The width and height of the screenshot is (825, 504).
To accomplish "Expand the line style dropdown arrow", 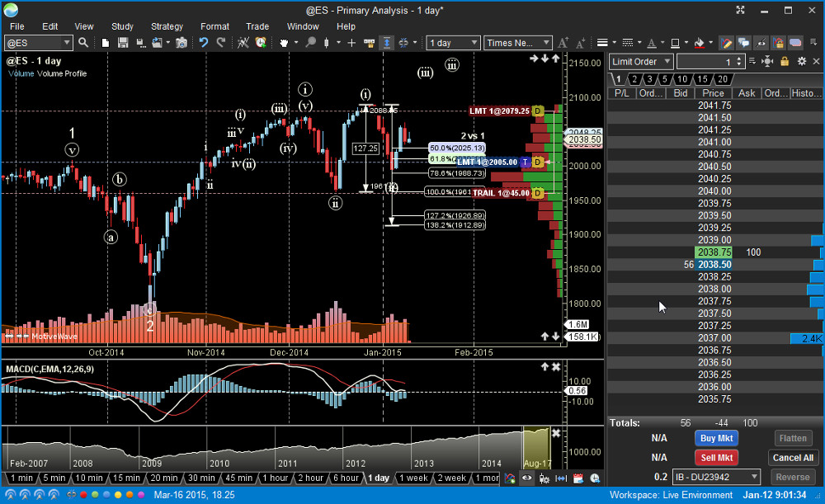I will [639, 43].
